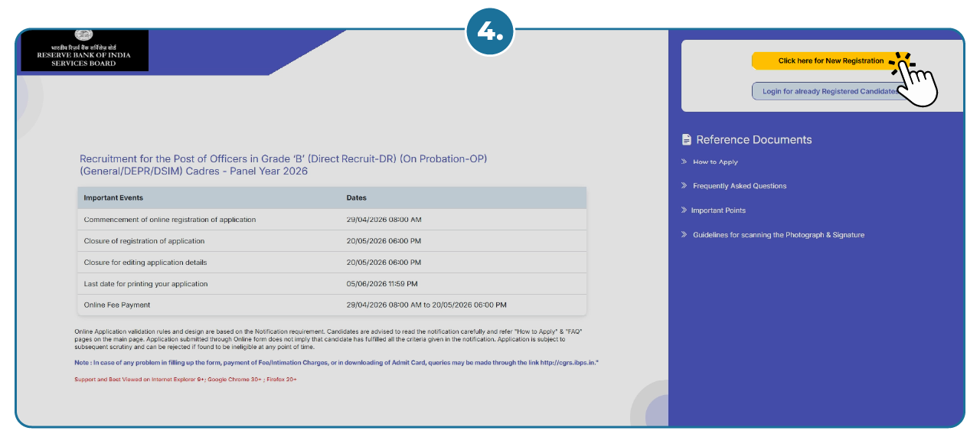
Task: Click the Online Application validation rules paragraph
Action: [x=328, y=339]
